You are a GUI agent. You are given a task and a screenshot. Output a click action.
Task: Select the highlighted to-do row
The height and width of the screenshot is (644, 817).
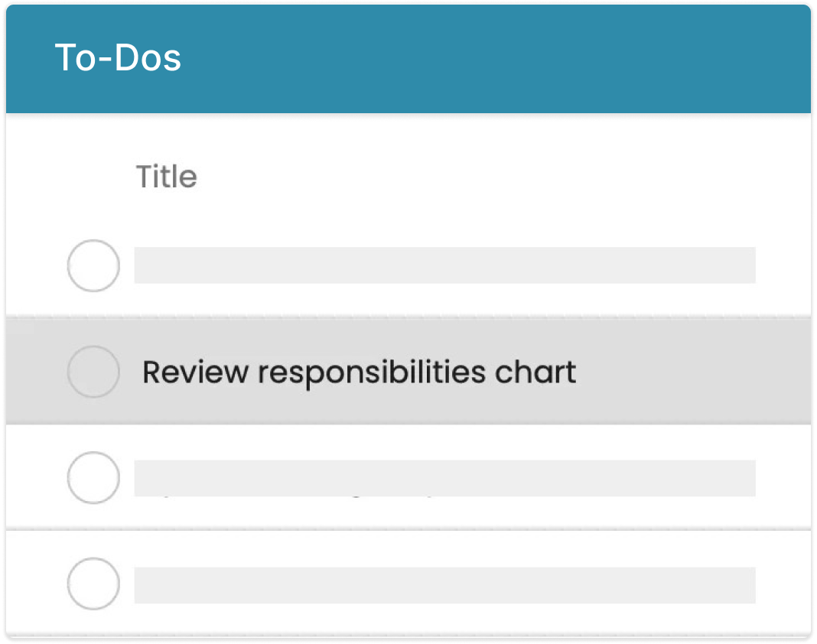pyautogui.click(x=408, y=372)
